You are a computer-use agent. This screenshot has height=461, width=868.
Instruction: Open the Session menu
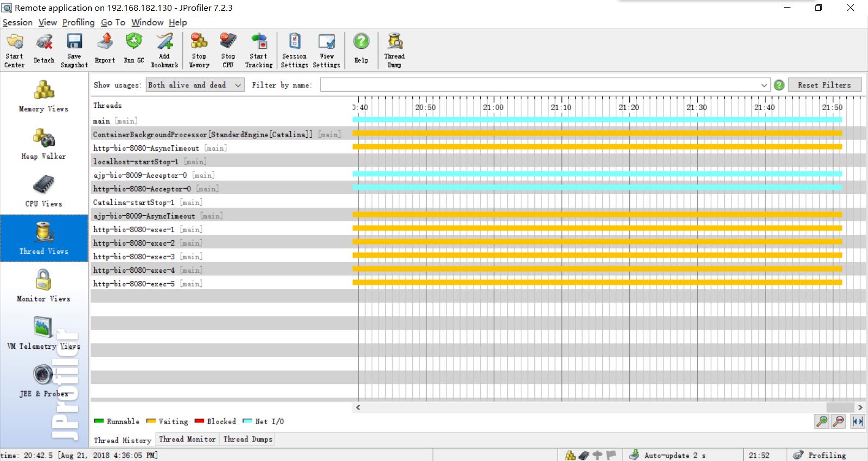(17, 22)
